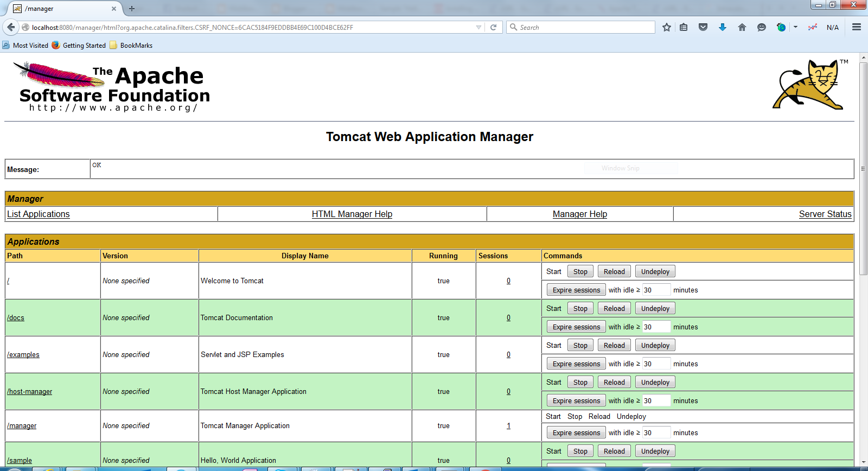Open the /docs application link

point(16,317)
